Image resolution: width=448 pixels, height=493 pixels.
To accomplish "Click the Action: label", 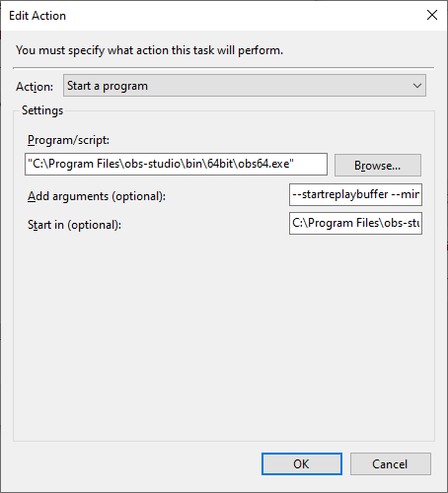I will click(x=35, y=87).
